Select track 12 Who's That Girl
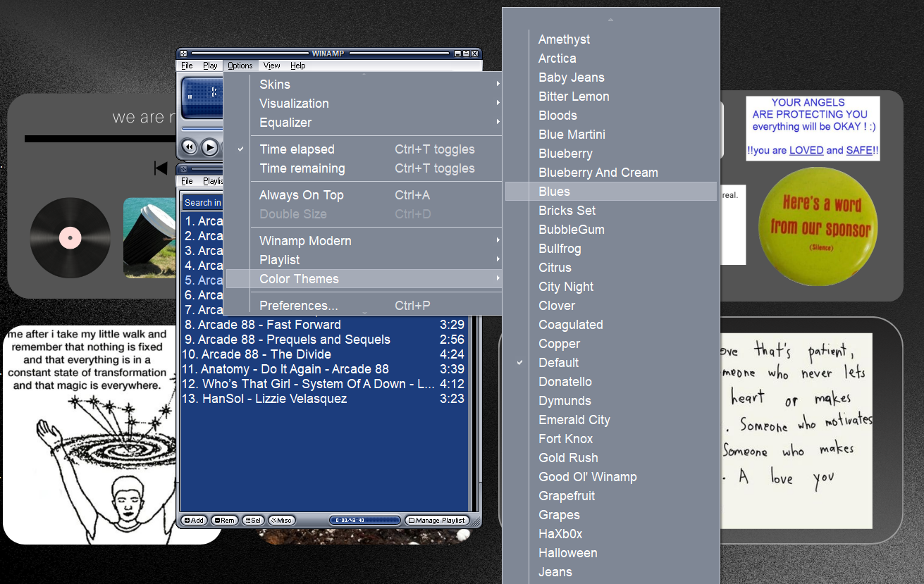This screenshot has height=584, width=924. pyautogui.click(x=324, y=384)
